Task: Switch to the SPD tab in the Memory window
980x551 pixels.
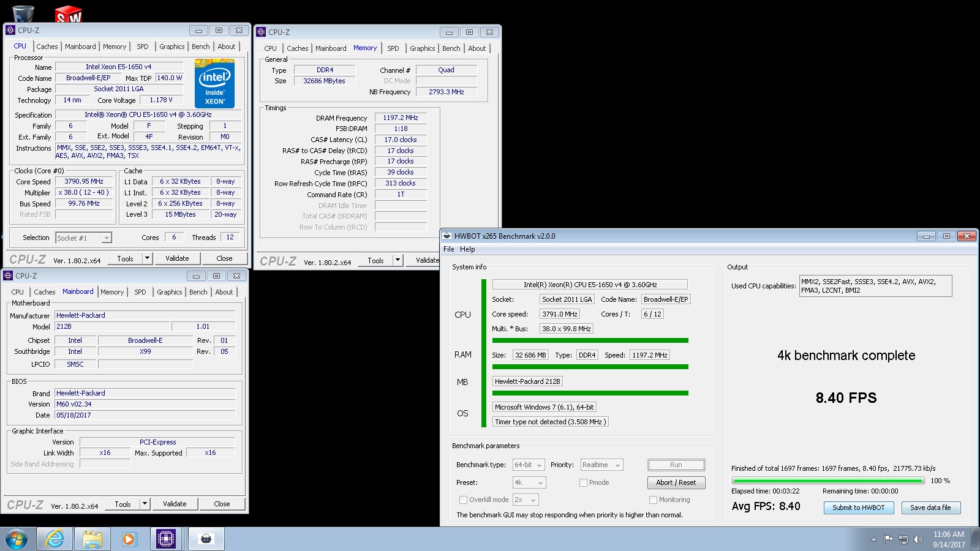Action: tap(393, 48)
